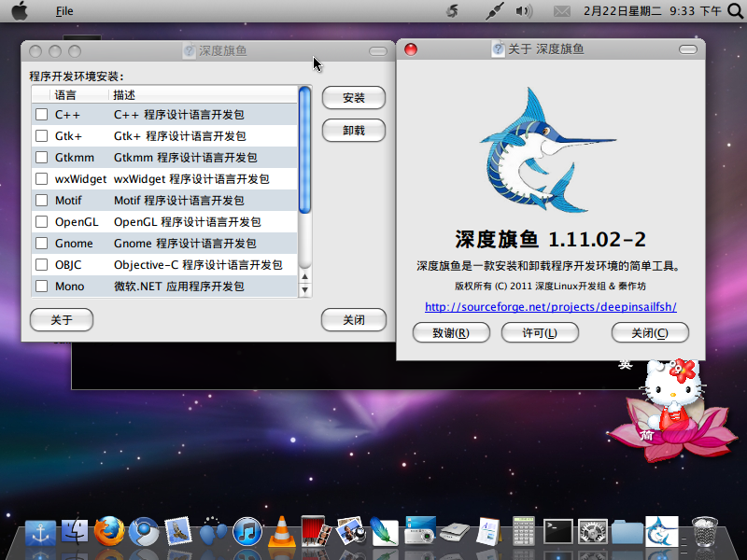Viewport: 747px width, 560px height.
Task: Click the 关于 (about) button
Action: point(62,319)
